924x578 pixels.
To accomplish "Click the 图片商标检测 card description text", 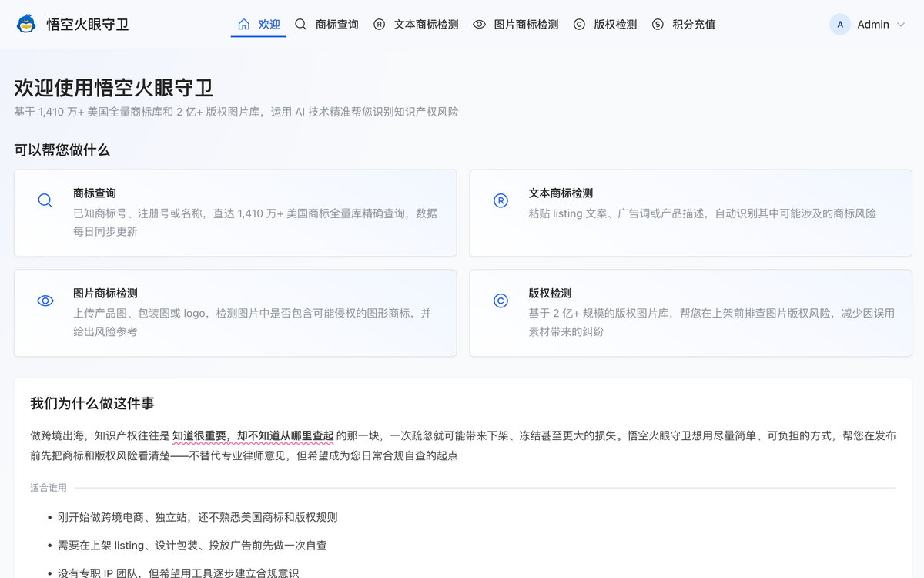I will (x=253, y=322).
